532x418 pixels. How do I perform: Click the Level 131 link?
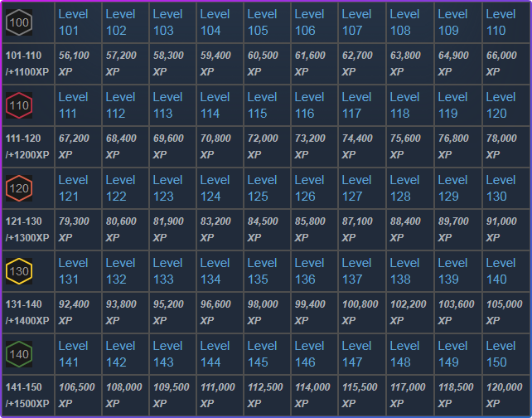73,271
